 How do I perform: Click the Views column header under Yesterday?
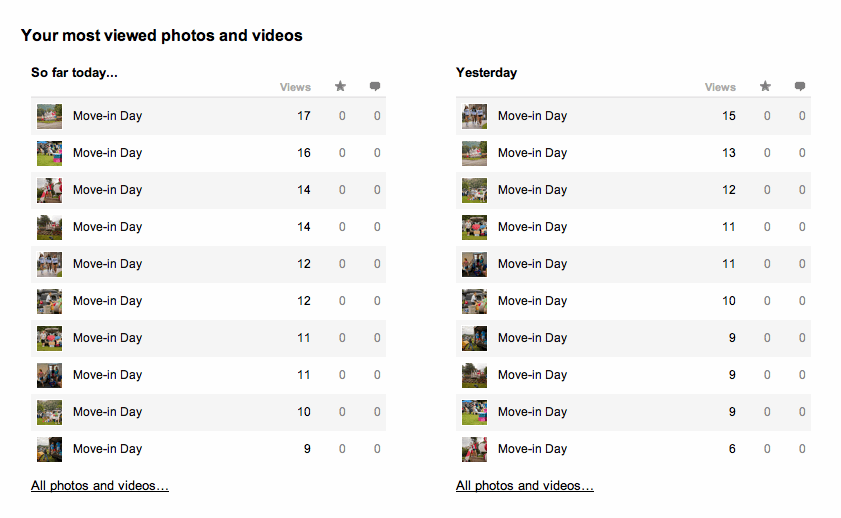point(720,88)
